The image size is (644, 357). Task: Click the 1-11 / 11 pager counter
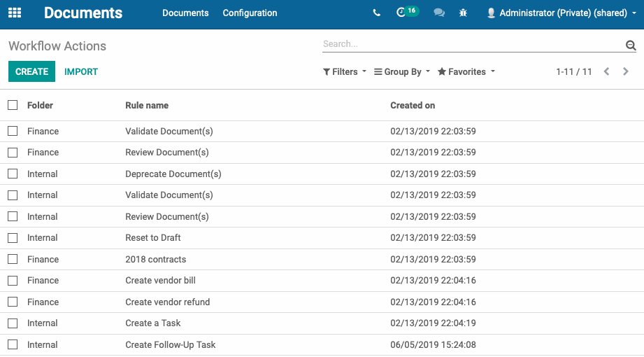pos(574,71)
